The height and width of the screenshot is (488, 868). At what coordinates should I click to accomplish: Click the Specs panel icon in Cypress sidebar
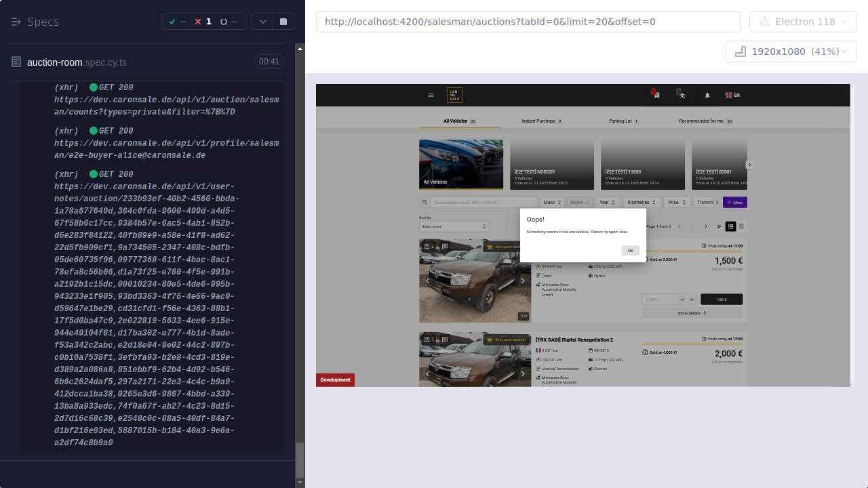pyautogui.click(x=15, y=21)
